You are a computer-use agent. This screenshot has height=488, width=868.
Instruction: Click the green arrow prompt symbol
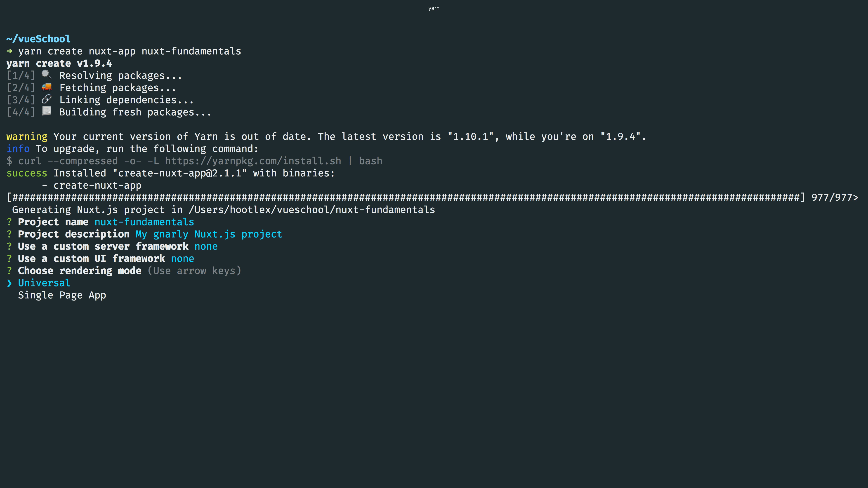[x=9, y=51]
